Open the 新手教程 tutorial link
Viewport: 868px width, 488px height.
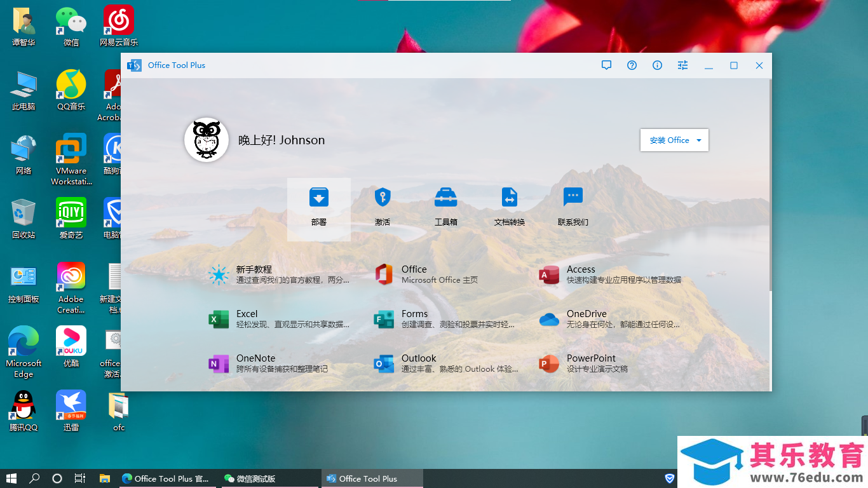[x=280, y=274]
